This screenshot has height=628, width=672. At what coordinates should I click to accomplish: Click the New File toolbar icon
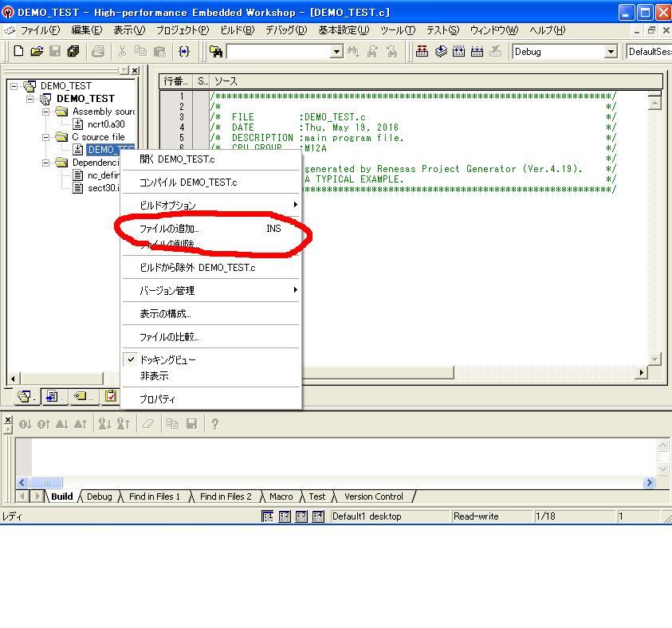[18, 52]
